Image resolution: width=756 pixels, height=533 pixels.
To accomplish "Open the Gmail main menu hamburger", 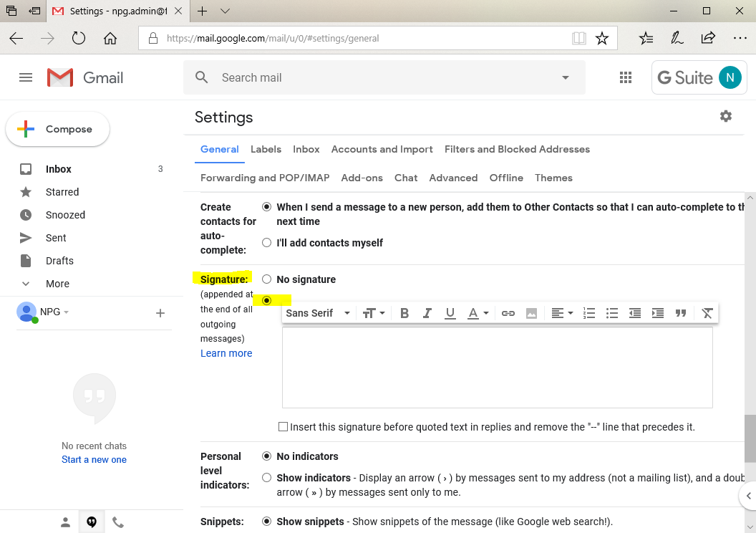I will pyautogui.click(x=26, y=77).
